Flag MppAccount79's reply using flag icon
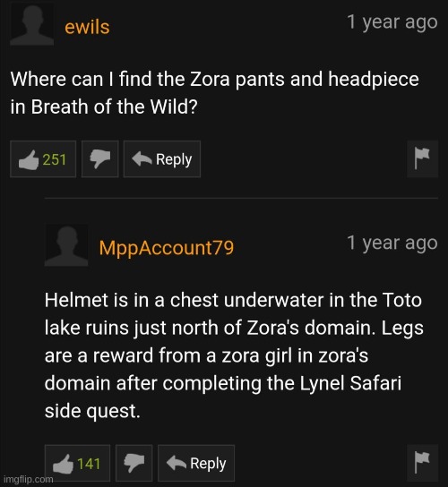 [x=423, y=463]
